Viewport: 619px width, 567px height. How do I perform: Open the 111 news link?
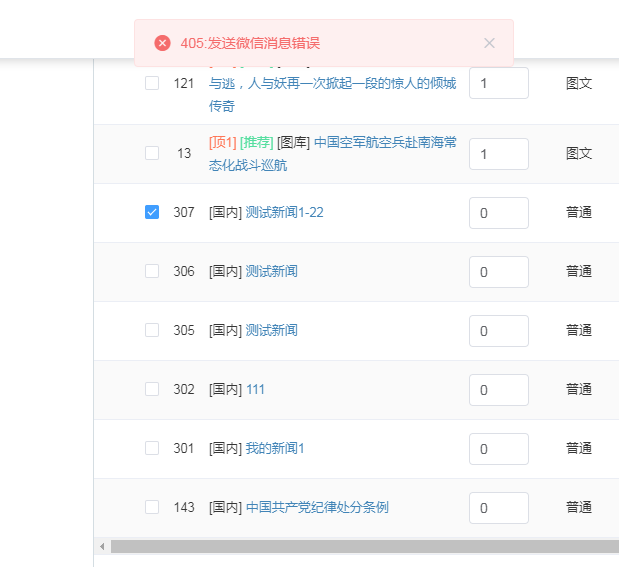click(255, 389)
